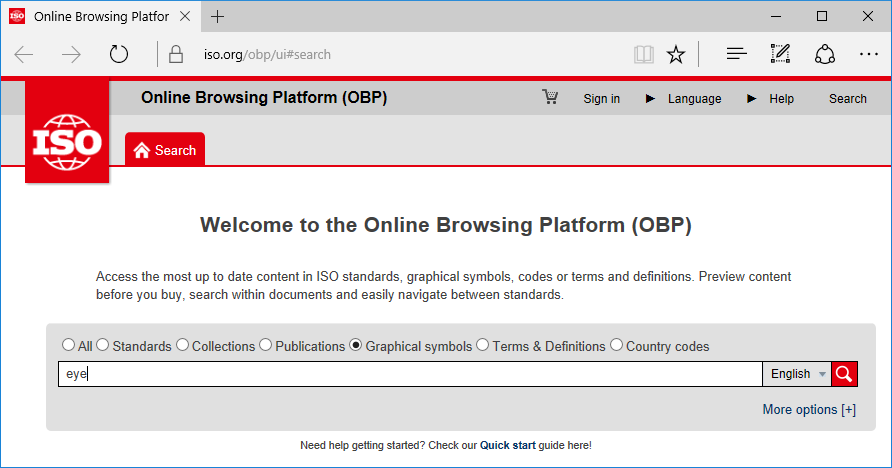Viewport: 892px width, 468px height.
Task: Close the Online Browsing Platform tab
Action: tap(185, 16)
